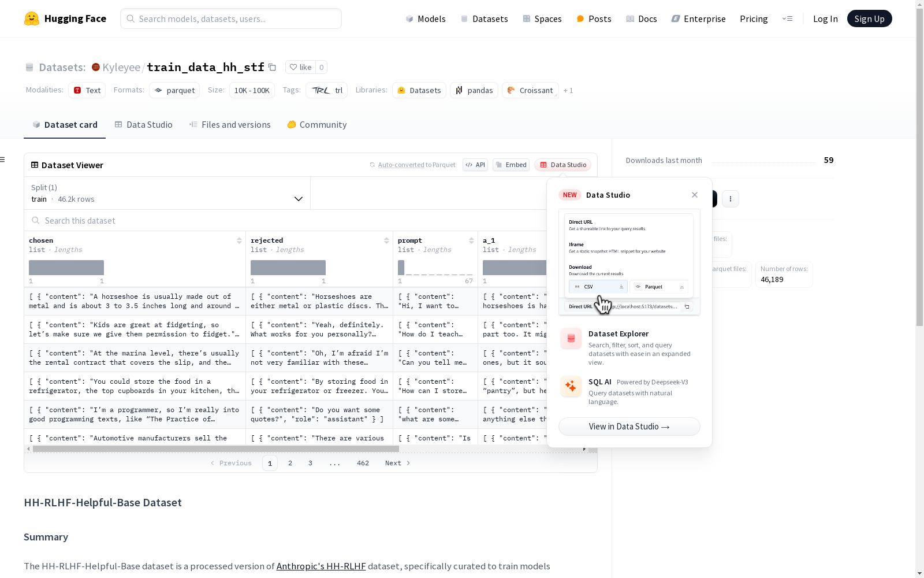Select the Text modality tag
Screen dimensions: 924x578
[87, 90]
